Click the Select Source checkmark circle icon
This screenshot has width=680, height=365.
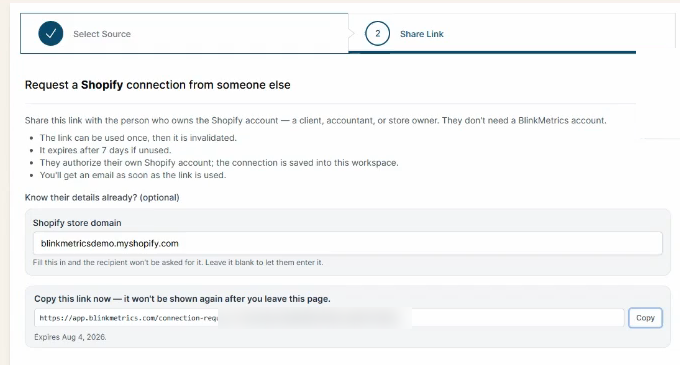point(51,33)
